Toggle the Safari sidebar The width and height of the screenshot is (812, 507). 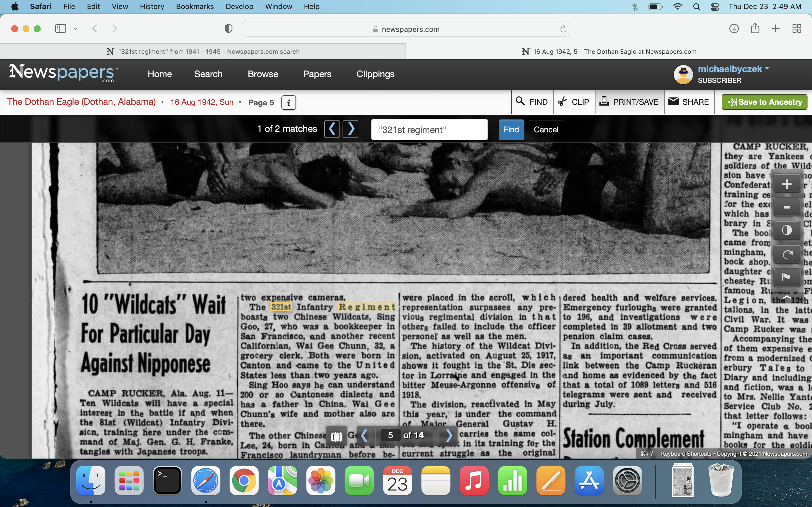61,29
